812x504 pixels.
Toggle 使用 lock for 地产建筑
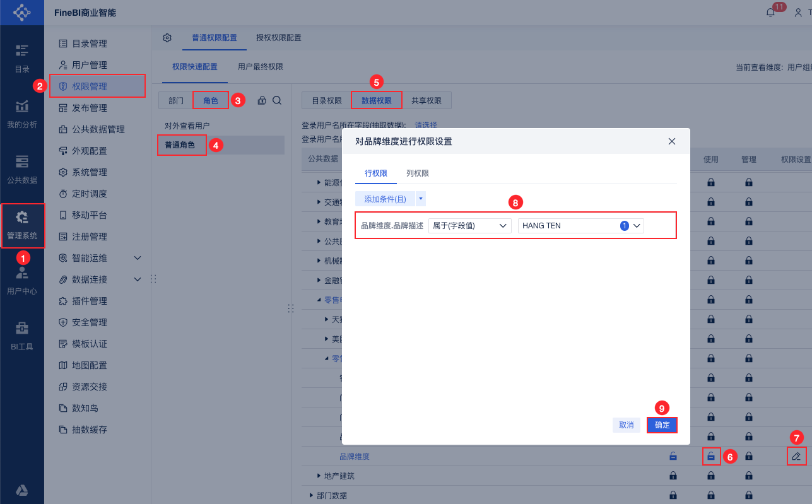pyautogui.click(x=711, y=476)
